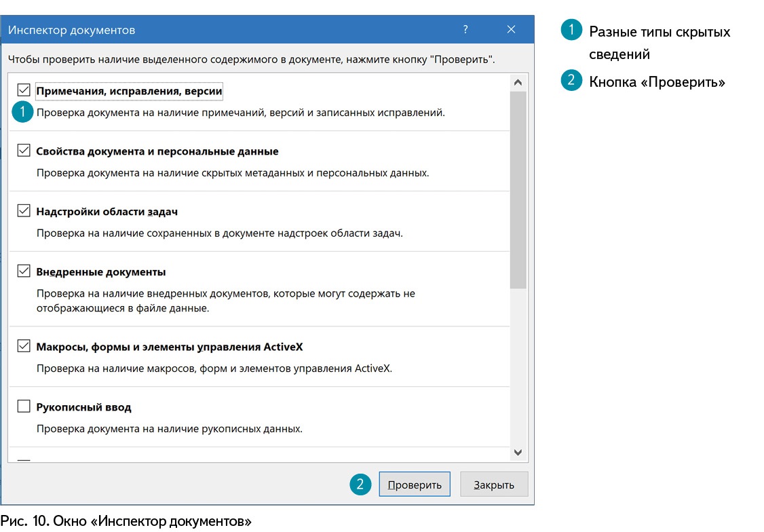Toggle Свойства документа и персональные данные checkbox
764x532 pixels.
click(x=24, y=151)
